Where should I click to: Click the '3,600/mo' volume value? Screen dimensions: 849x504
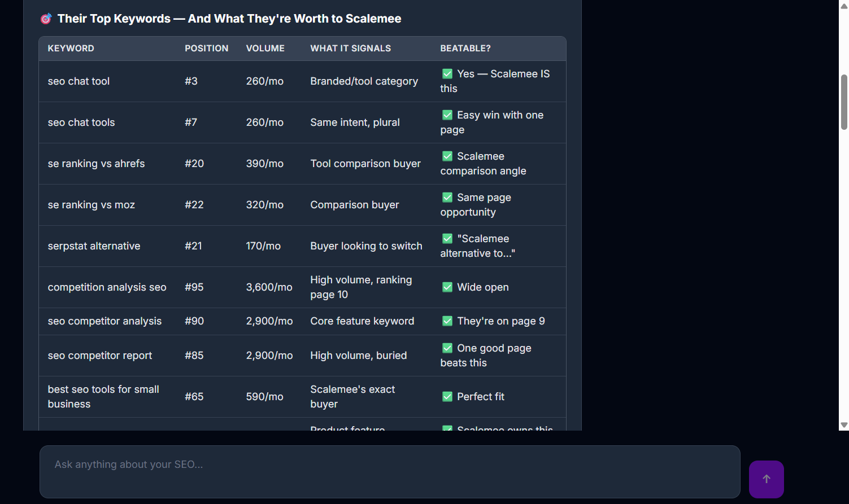pos(269,287)
